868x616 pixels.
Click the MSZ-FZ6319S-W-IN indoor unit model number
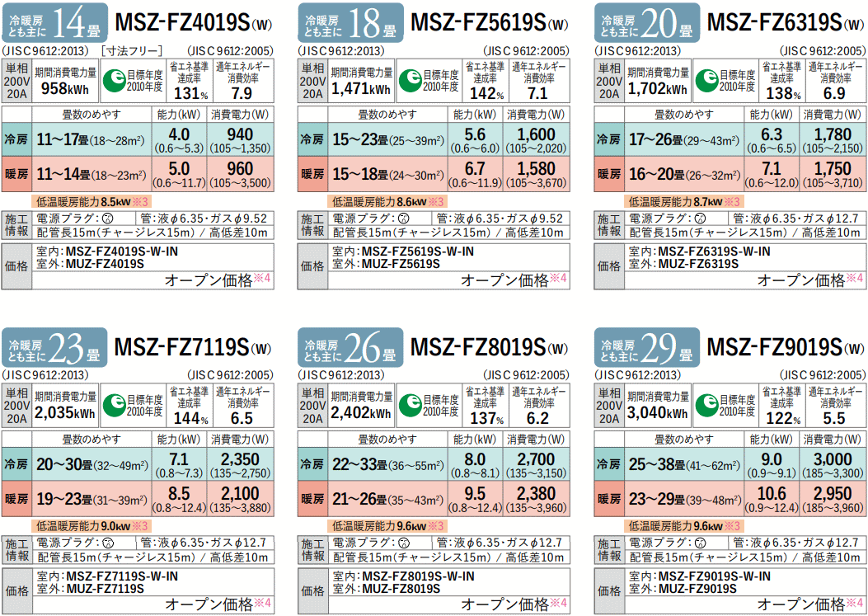(x=714, y=252)
